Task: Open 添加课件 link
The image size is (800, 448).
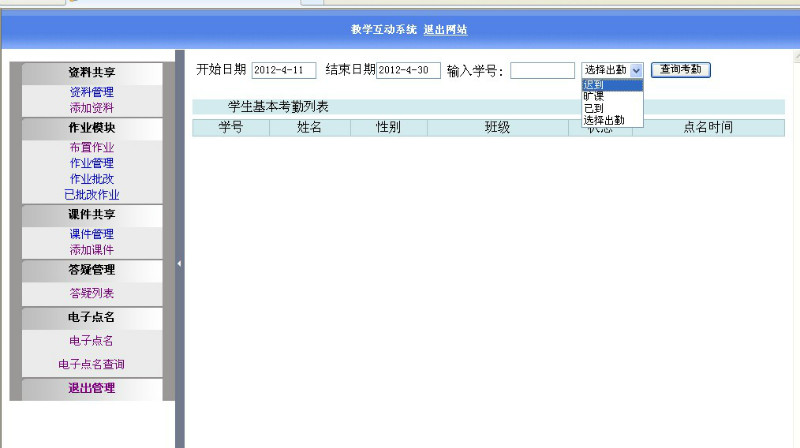Action: 92,250
